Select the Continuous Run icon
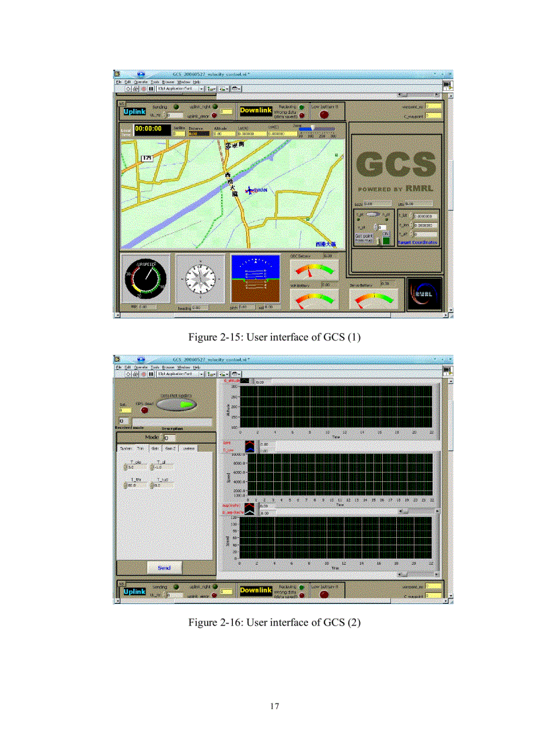The width and height of the screenshot is (549, 756). pos(135,88)
